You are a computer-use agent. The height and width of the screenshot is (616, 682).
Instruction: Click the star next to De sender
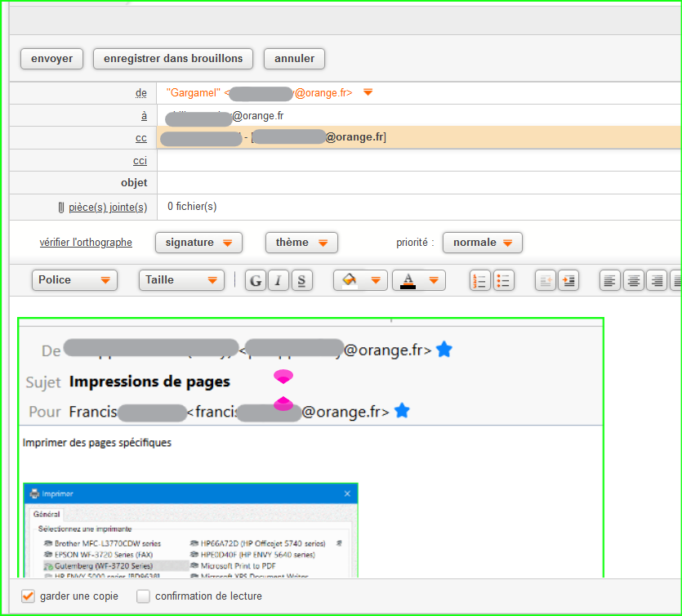(x=444, y=349)
